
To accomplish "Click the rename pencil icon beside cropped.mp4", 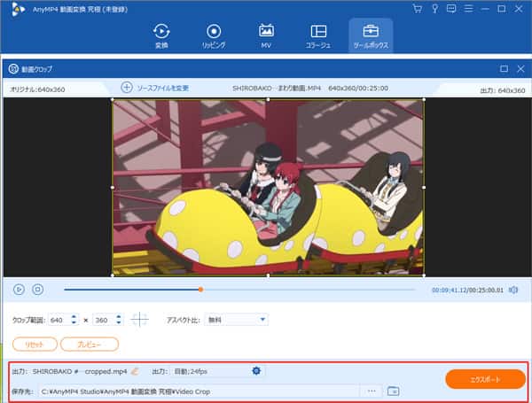I will [135, 371].
